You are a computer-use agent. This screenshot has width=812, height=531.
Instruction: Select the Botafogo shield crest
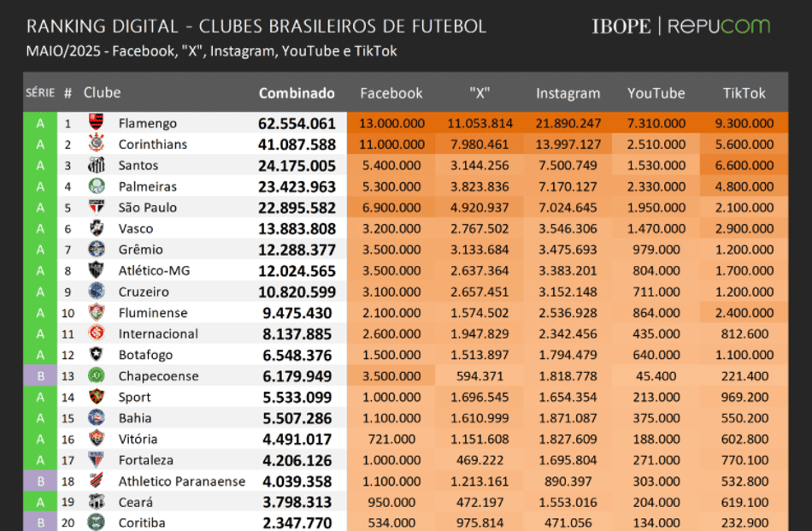click(97, 354)
